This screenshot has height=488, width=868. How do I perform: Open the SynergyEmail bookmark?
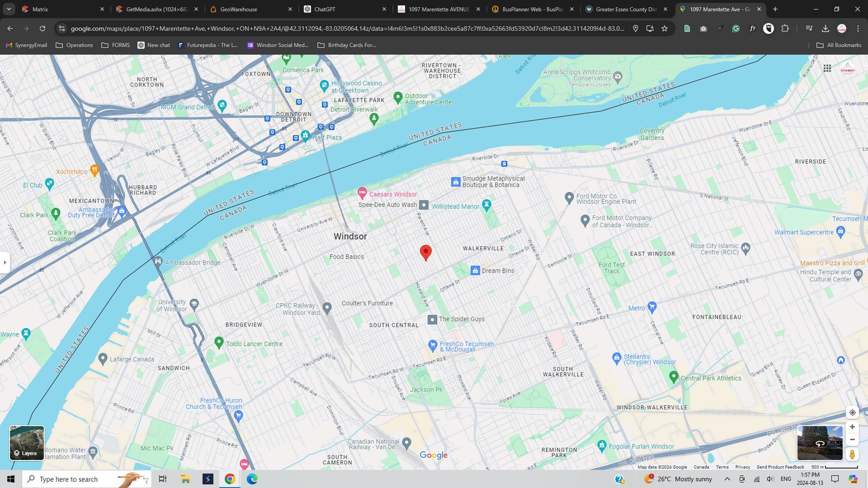[26, 45]
